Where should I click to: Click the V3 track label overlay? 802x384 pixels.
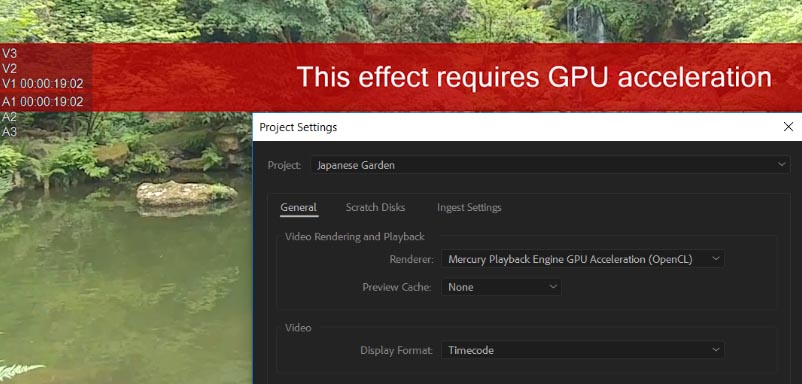pos(9,53)
